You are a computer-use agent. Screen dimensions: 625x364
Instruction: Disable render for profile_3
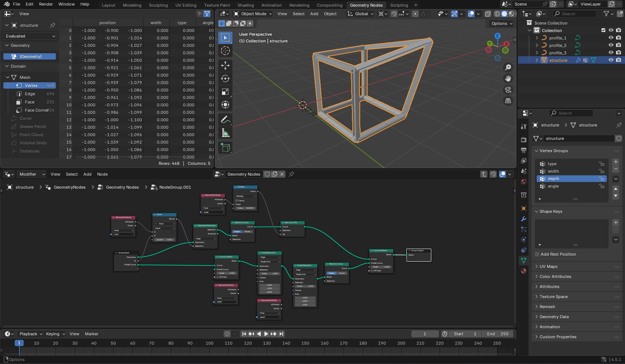pyautogui.click(x=618, y=53)
